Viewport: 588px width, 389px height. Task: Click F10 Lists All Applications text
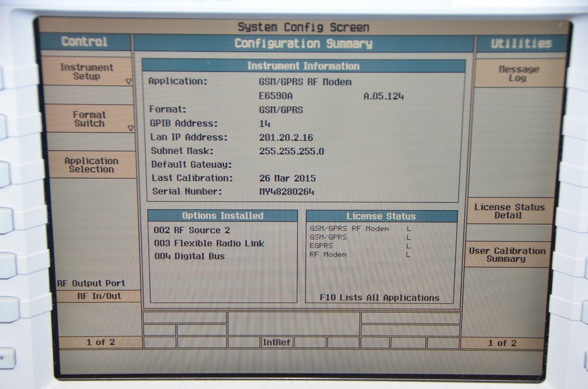(x=379, y=298)
